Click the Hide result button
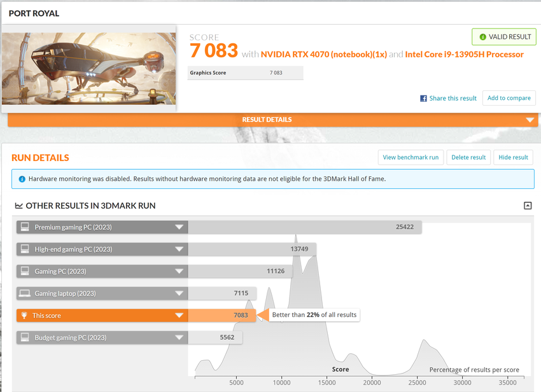 point(513,157)
